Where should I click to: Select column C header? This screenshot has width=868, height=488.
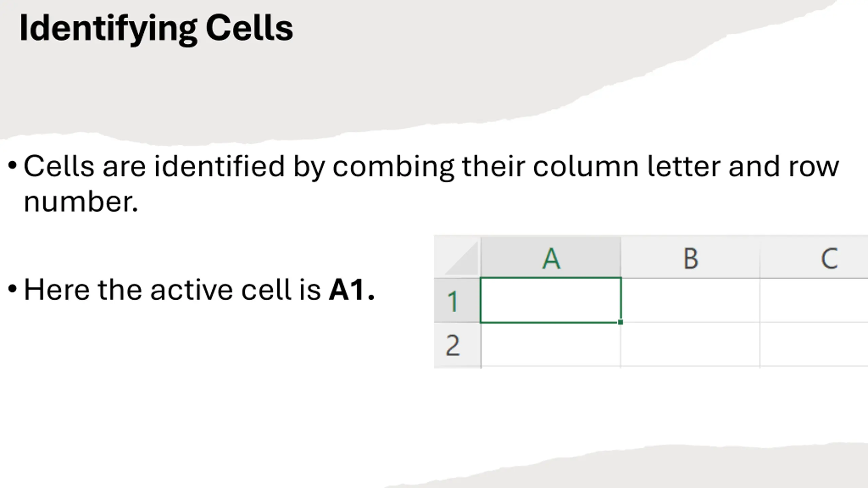pos(814,257)
